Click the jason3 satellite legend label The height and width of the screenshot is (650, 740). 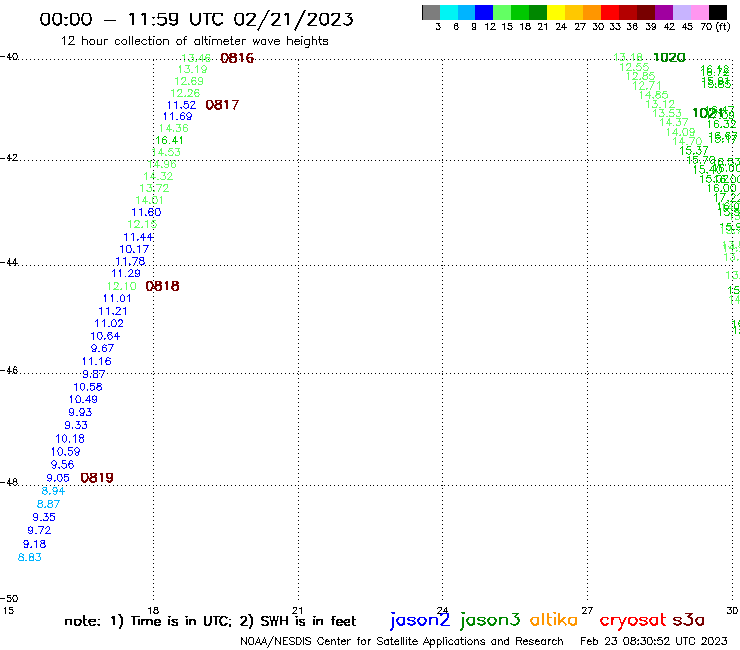click(x=490, y=620)
